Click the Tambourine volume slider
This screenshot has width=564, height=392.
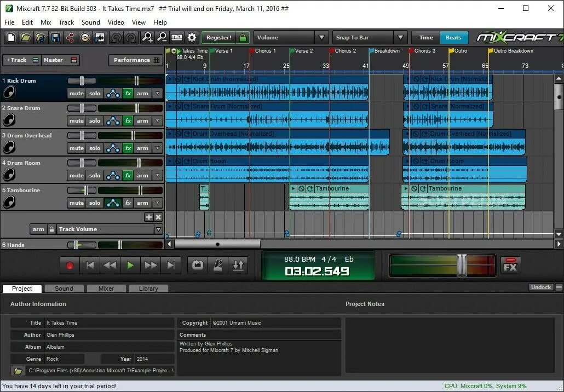pyautogui.click(x=141, y=190)
